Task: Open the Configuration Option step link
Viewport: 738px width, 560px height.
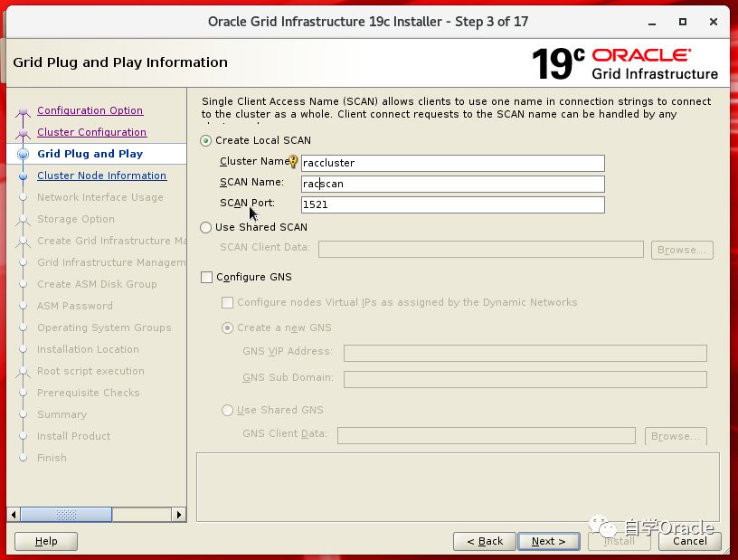Action: [90, 110]
